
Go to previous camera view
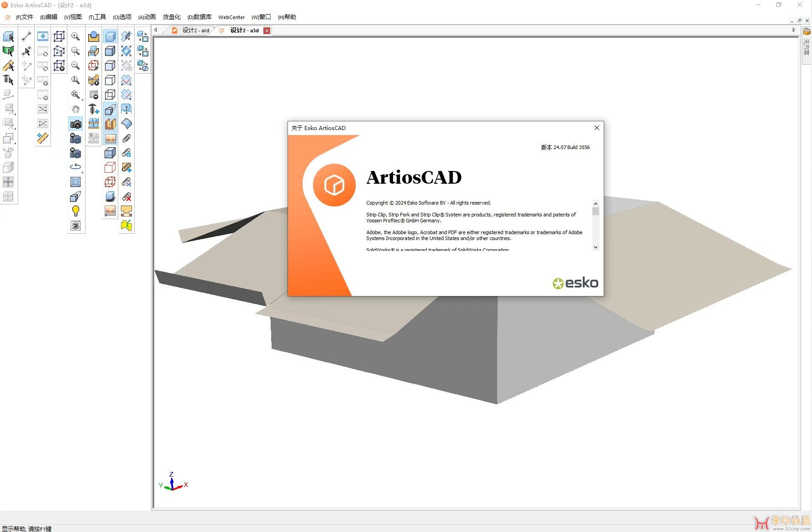[x=76, y=138]
